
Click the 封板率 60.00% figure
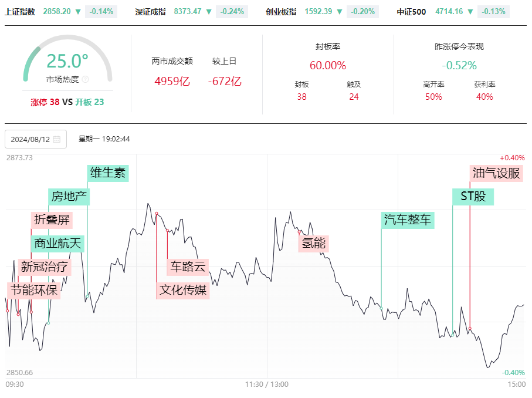pos(328,65)
